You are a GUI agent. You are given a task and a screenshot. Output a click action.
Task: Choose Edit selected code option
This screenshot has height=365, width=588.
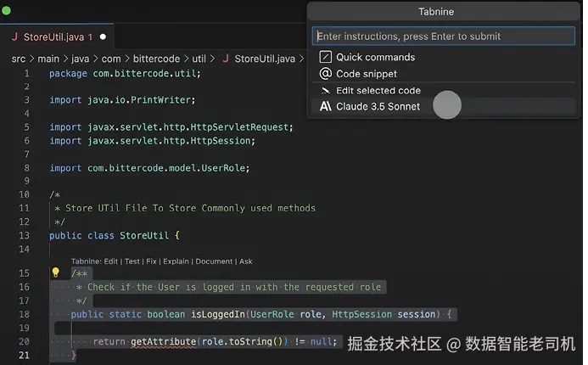pos(444,91)
